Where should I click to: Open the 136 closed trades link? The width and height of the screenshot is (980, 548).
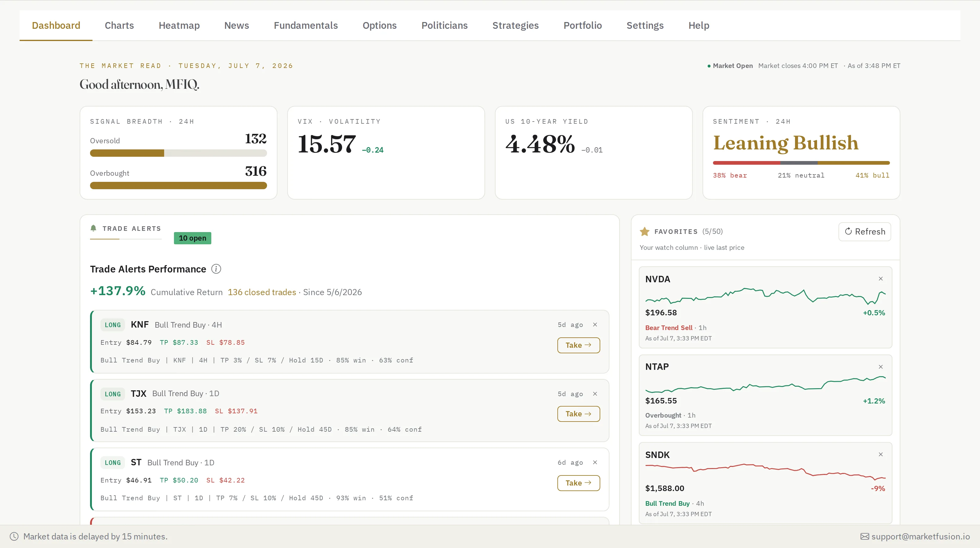coord(262,292)
